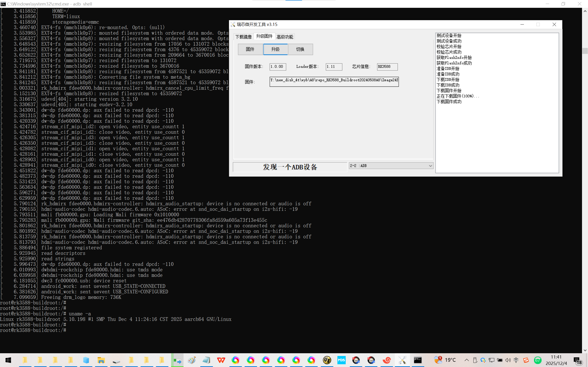Click the volume icon in the system tray

pyautogui.click(x=508, y=360)
